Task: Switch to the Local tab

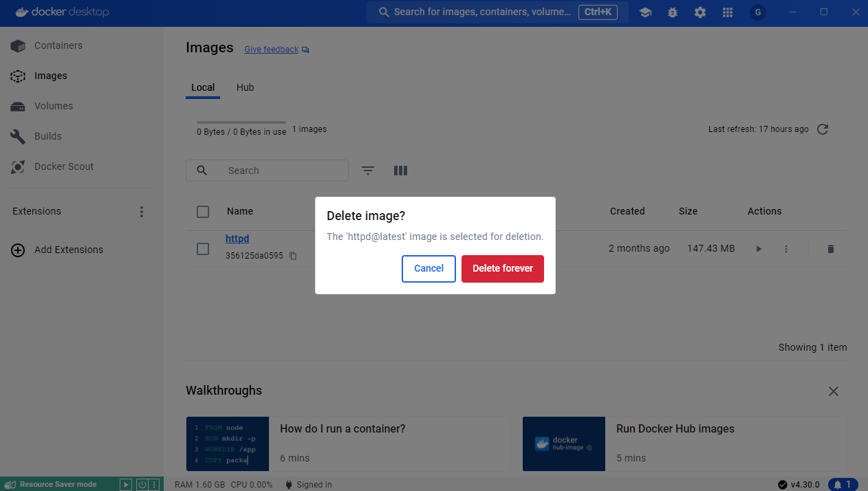Action: 203,87
